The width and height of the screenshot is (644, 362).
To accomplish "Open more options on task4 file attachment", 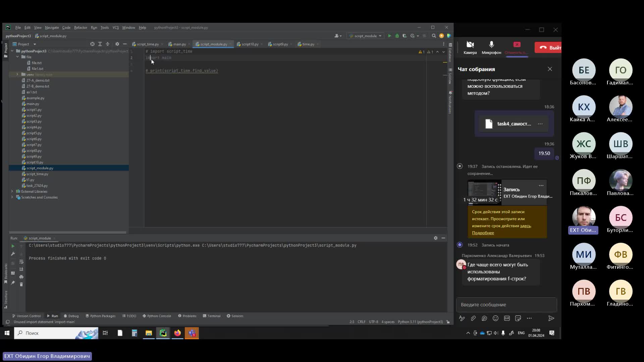I will [x=540, y=124].
